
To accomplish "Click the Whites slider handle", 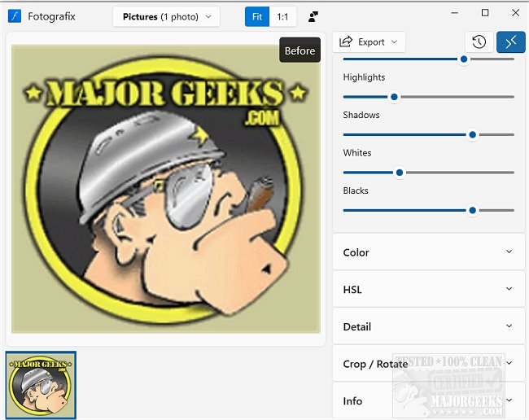I will pos(400,173).
